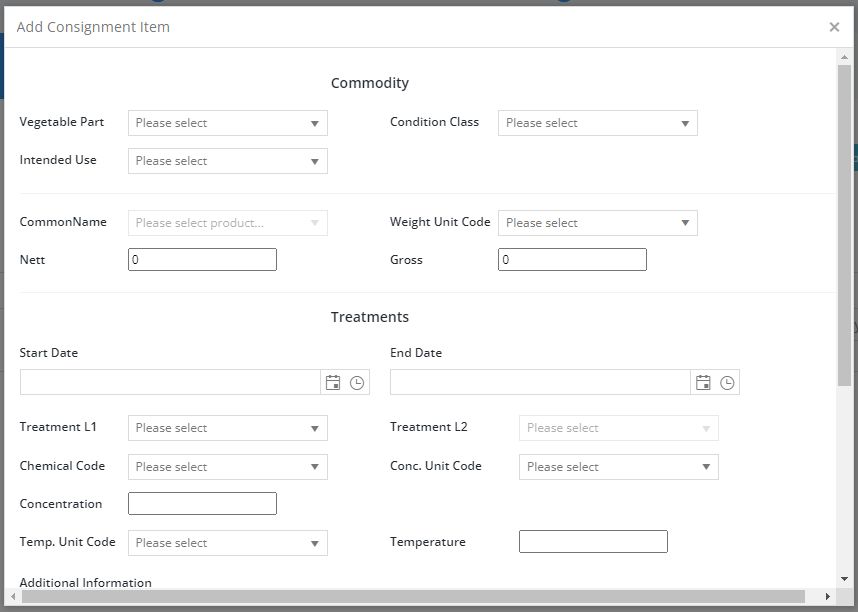The height and width of the screenshot is (612, 858).
Task: Open the Condition Class dropdown
Action: [x=598, y=123]
